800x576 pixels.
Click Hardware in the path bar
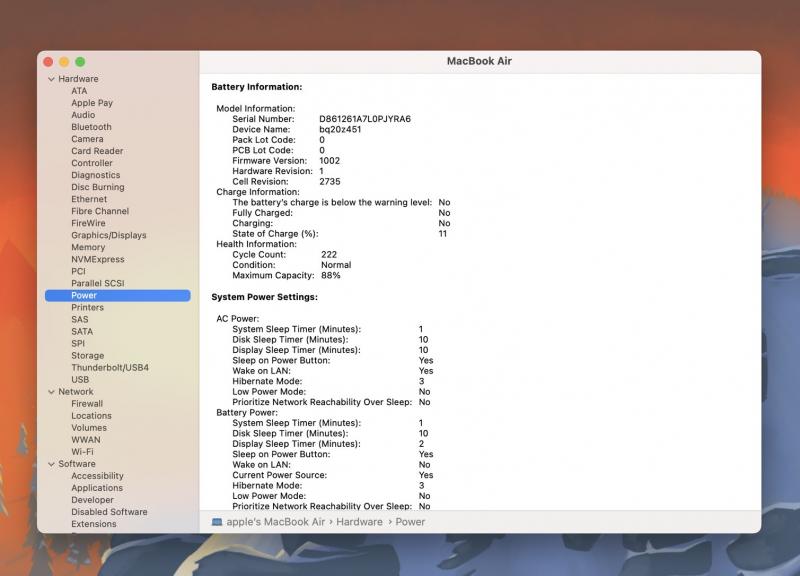359,522
